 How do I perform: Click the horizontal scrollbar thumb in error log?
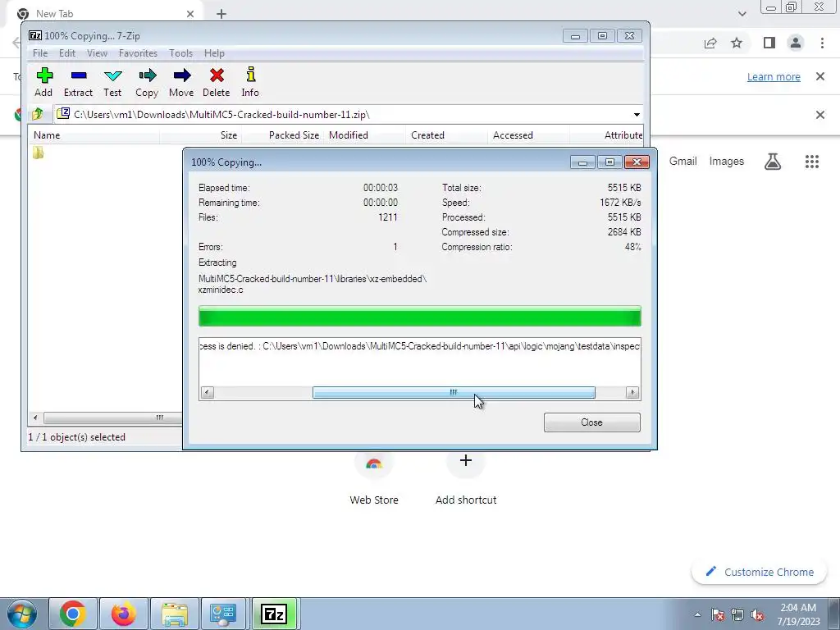coord(454,393)
